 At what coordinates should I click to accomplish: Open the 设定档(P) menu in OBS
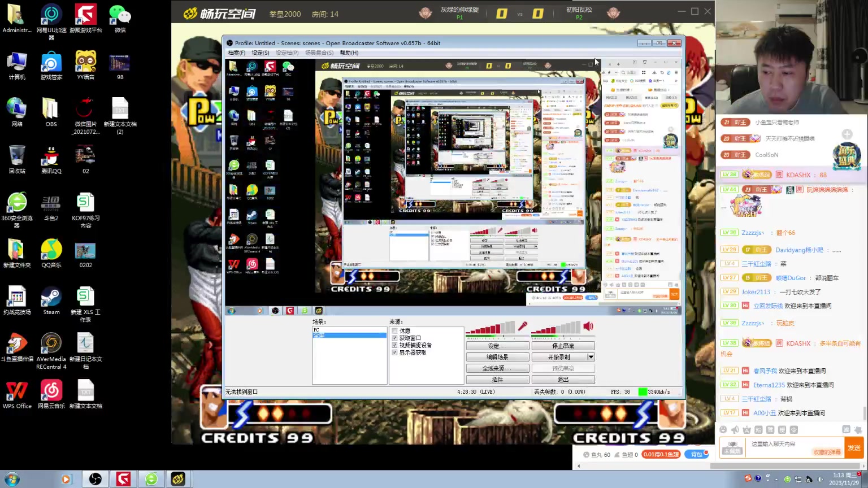click(287, 53)
